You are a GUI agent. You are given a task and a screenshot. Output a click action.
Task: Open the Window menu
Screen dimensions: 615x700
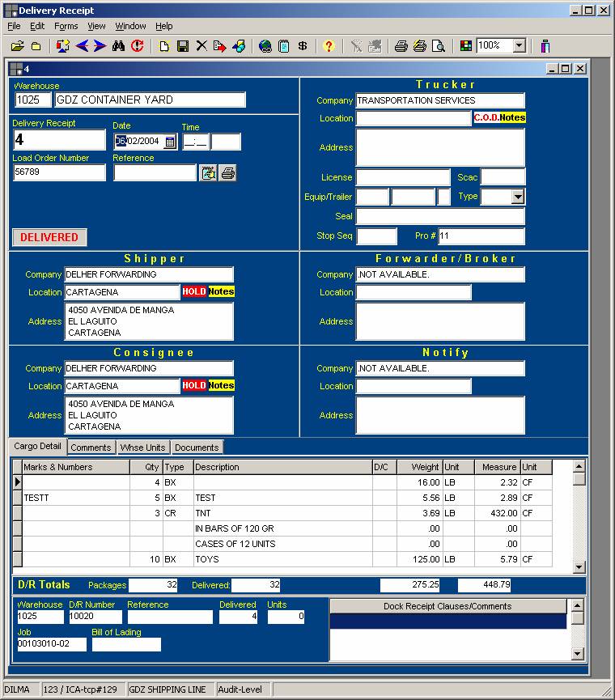coord(130,26)
